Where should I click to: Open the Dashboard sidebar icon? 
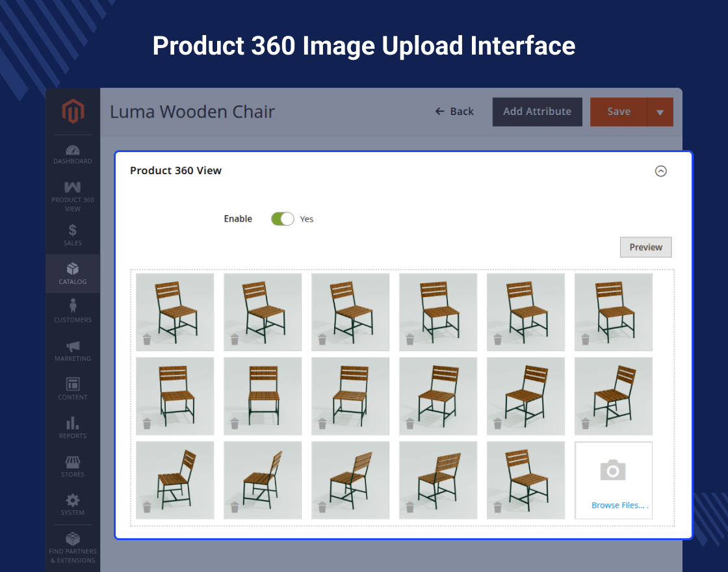coord(73,154)
